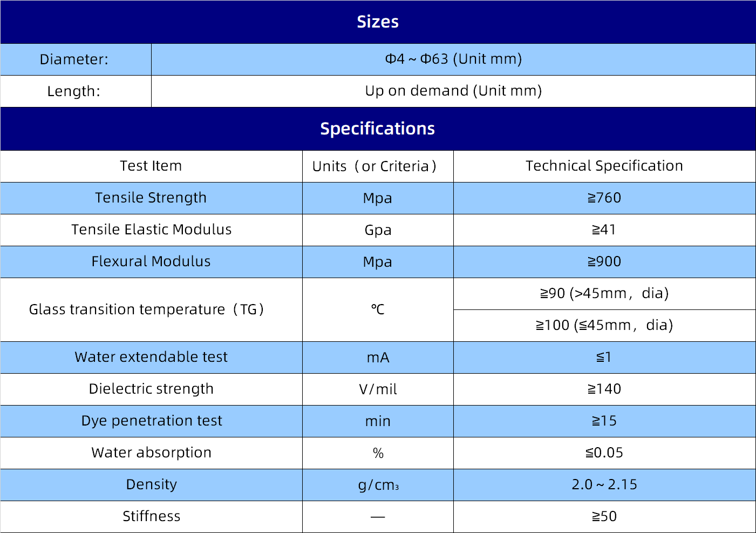Select the Tensile Strength row label
The height and width of the screenshot is (533, 756).
point(151,198)
